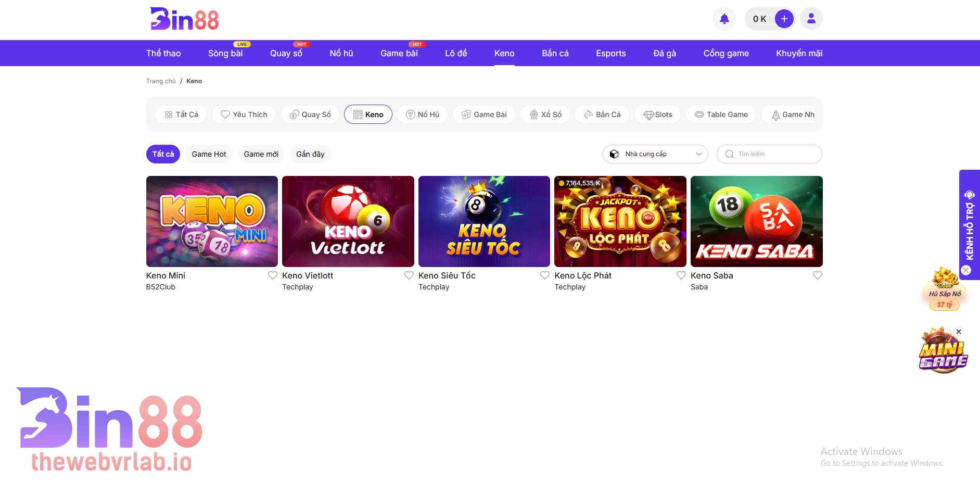Screen dimensions: 980x482
Task: Open the user profile icon
Action: [811, 19]
